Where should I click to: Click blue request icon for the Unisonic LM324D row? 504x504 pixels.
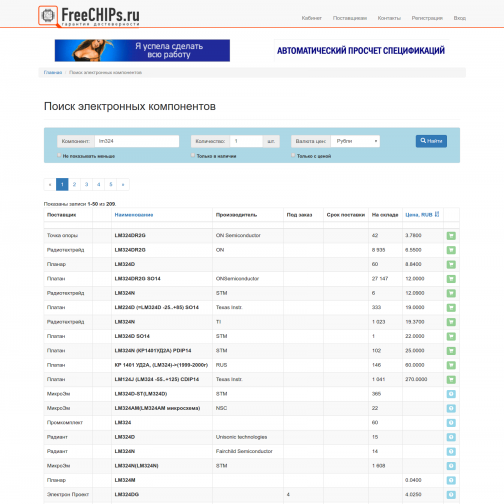451,437
